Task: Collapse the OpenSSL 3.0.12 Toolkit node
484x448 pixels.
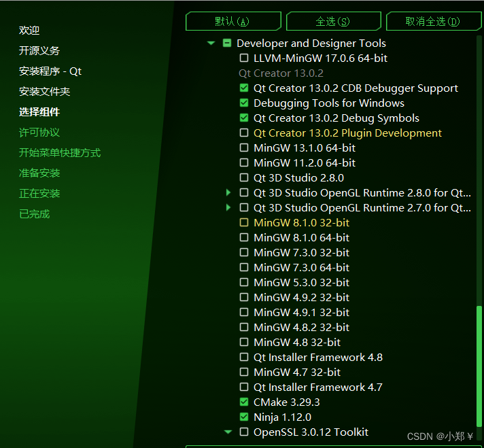Action: point(228,432)
